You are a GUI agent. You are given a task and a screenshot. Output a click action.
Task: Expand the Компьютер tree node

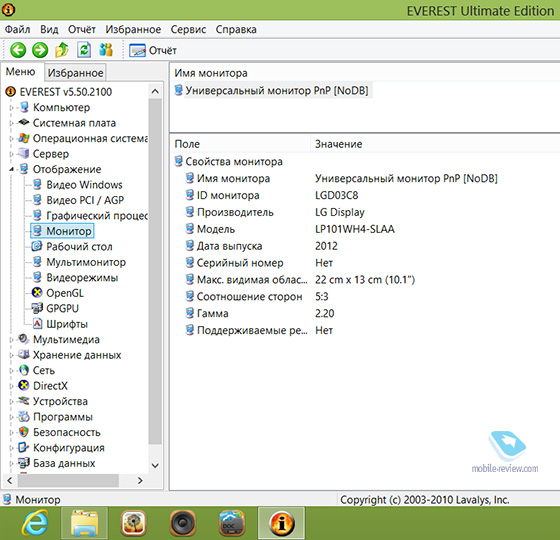[11, 108]
